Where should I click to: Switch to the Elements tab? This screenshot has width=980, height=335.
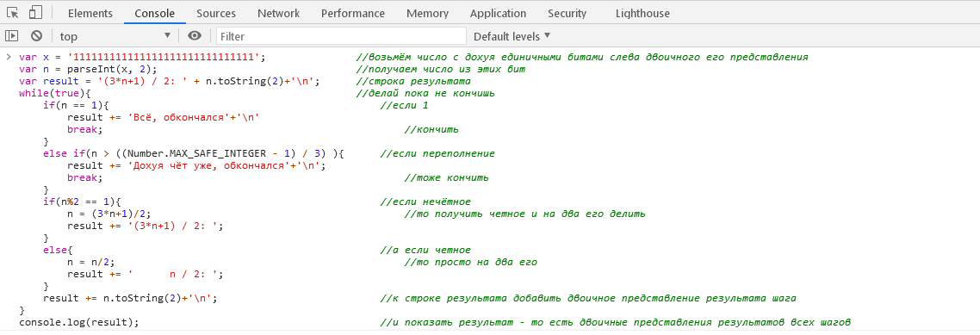tap(90, 13)
